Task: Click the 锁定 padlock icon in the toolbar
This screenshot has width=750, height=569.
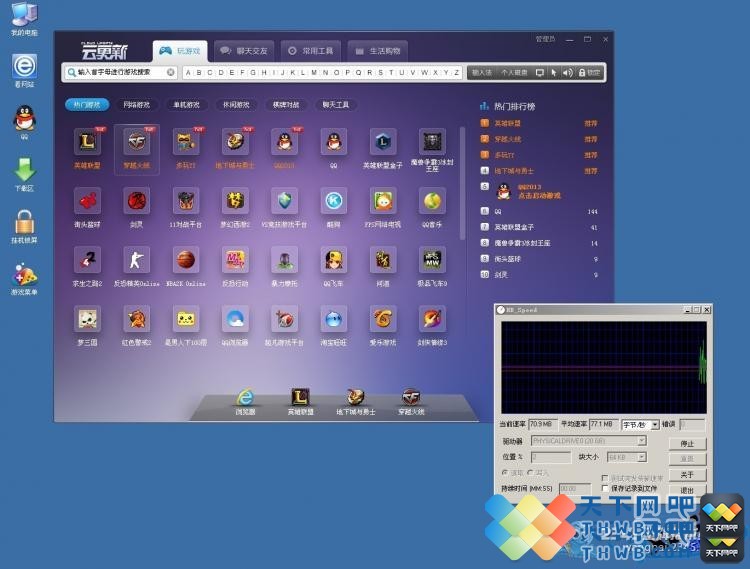Action: (x=582, y=73)
